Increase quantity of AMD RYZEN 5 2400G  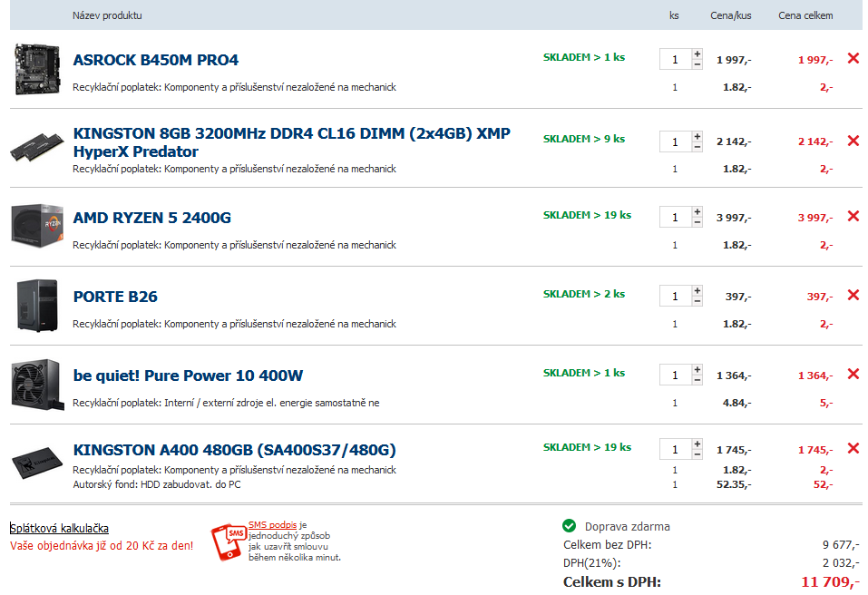[x=697, y=212]
